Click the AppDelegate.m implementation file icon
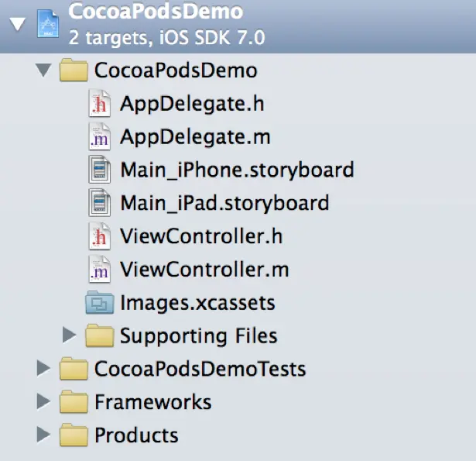Screen dimensions: 476x461 coord(99,138)
